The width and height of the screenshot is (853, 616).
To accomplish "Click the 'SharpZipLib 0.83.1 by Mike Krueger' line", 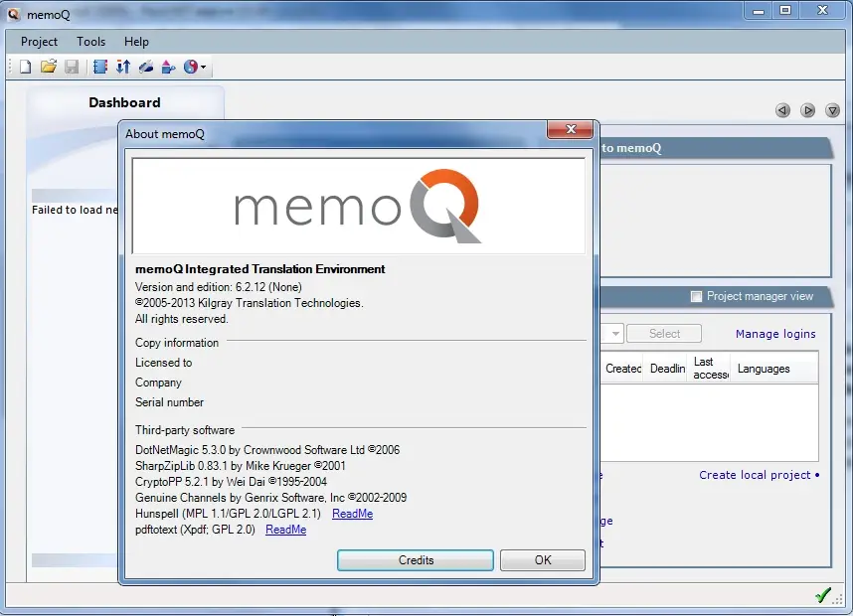I will pos(240,466).
